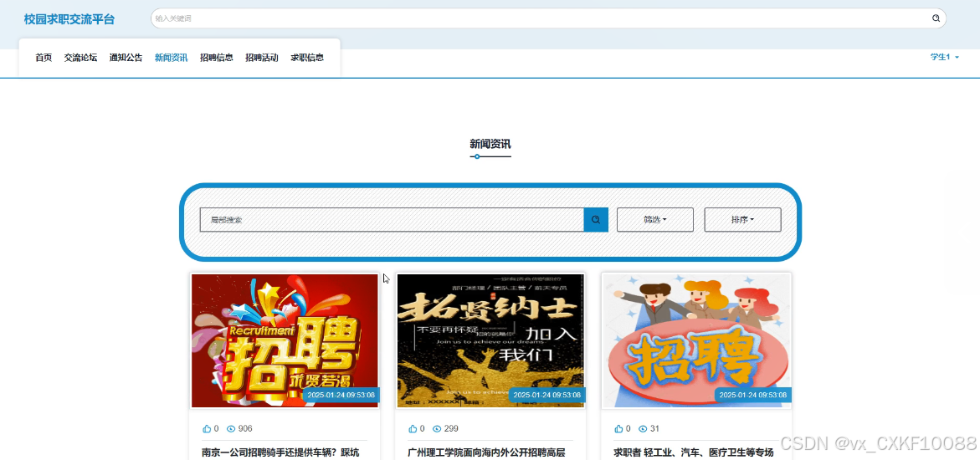Click the view count 906
Image resolution: width=980 pixels, height=460 pixels.
[245, 429]
